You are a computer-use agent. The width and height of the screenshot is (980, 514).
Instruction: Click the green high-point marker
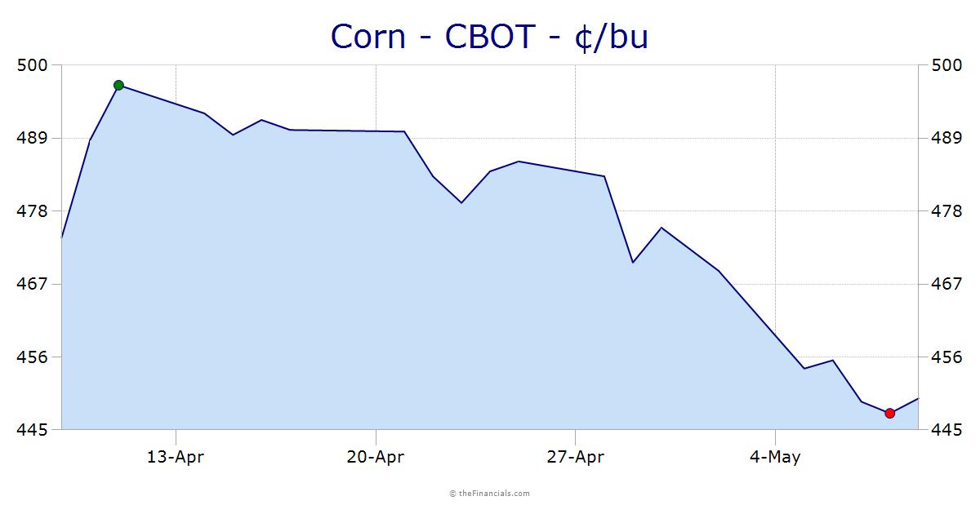tap(118, 85)
